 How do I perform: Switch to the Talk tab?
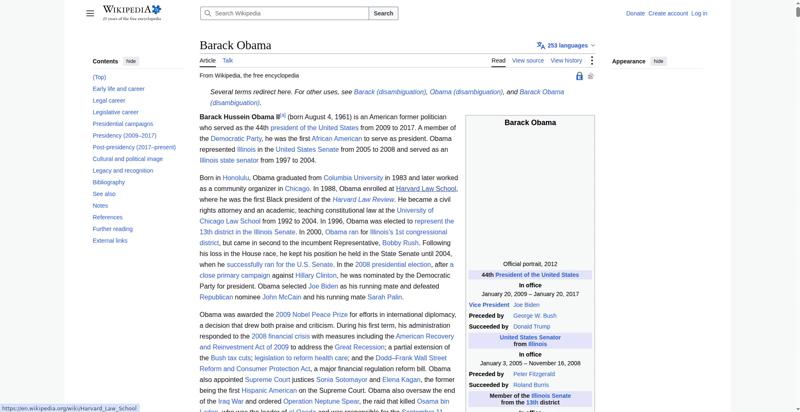[x=228, y=60]
